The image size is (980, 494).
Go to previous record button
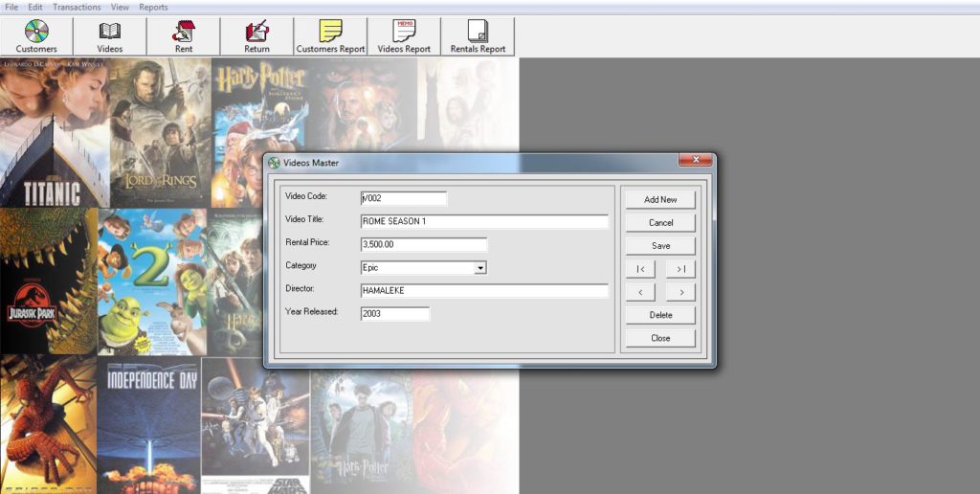[x=640, y=292]
